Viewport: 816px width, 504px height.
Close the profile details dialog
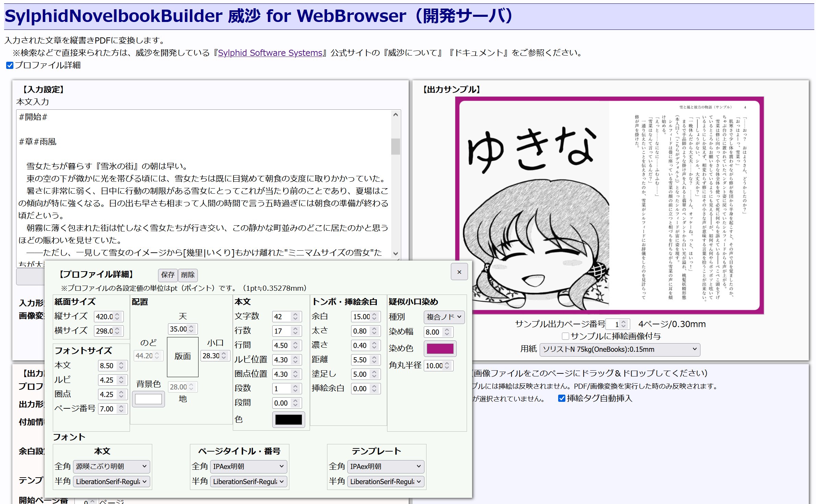coord(459,272)
